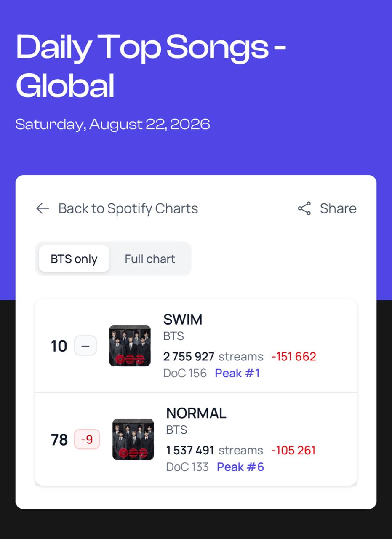Click Peak #6 on the NORMAL row
392x539 pixels.
240,467
